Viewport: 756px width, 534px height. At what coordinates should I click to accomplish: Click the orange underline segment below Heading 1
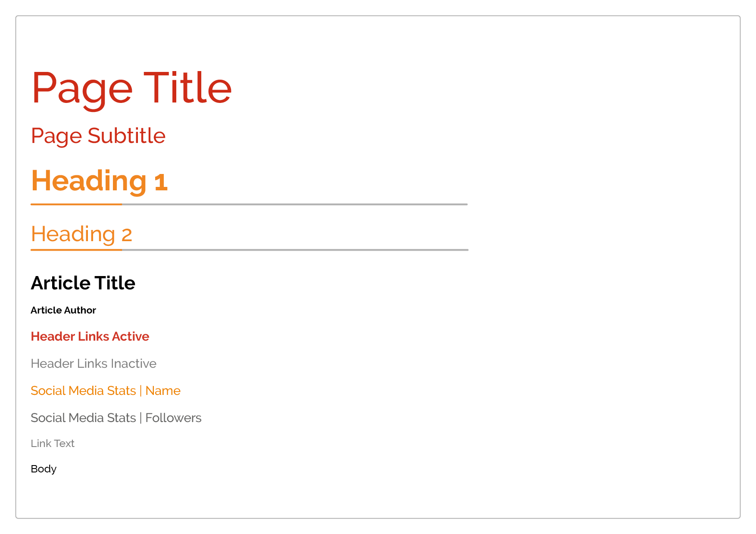(x=76, y=204)
